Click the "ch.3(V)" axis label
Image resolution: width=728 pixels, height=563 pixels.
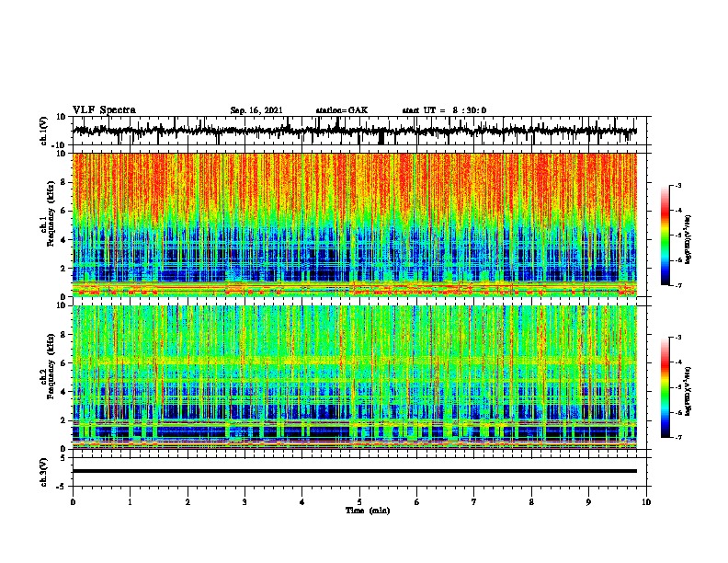coord(43,472)
